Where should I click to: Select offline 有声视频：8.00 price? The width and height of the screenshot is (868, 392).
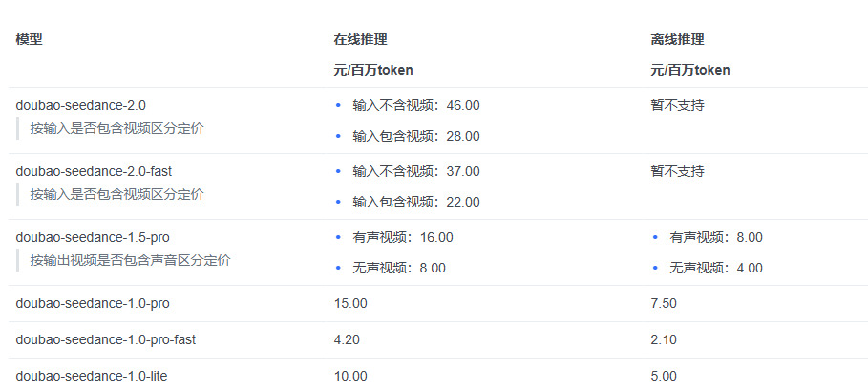pyautogui.click(x=716, y=237)
